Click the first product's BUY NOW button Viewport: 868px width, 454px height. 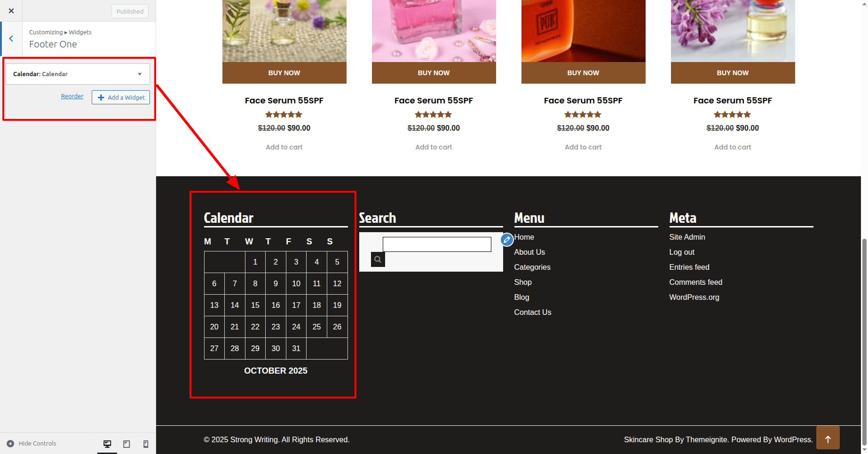tap(284, 73)
